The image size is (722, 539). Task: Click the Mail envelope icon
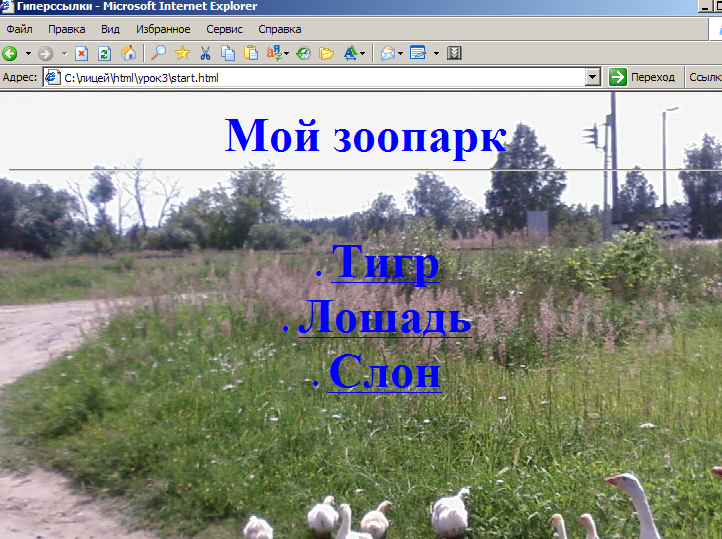(388, 53)
